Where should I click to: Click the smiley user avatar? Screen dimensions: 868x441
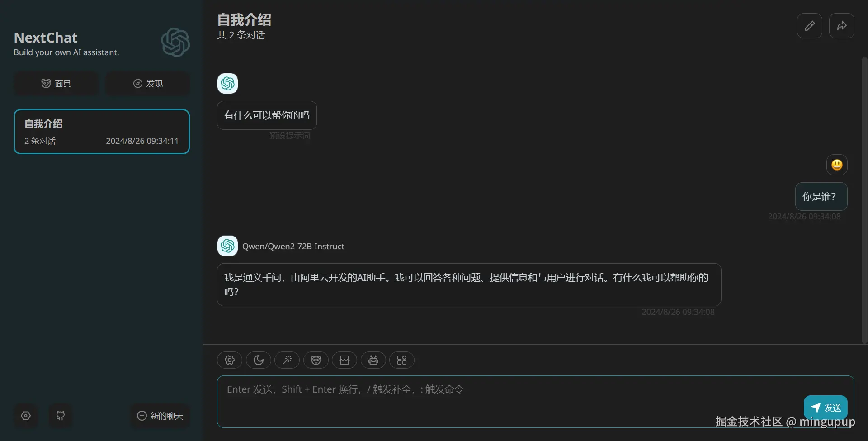coord(837,165)
